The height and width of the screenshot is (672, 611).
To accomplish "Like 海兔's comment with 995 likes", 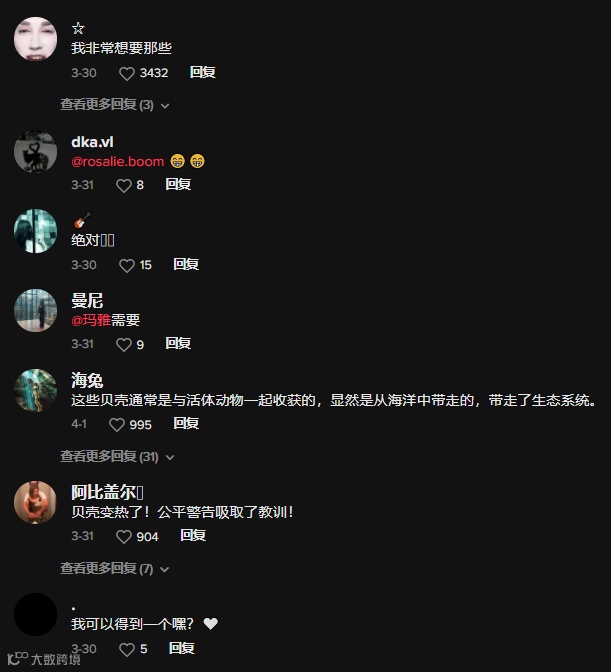I will click(x=117, y=425).
